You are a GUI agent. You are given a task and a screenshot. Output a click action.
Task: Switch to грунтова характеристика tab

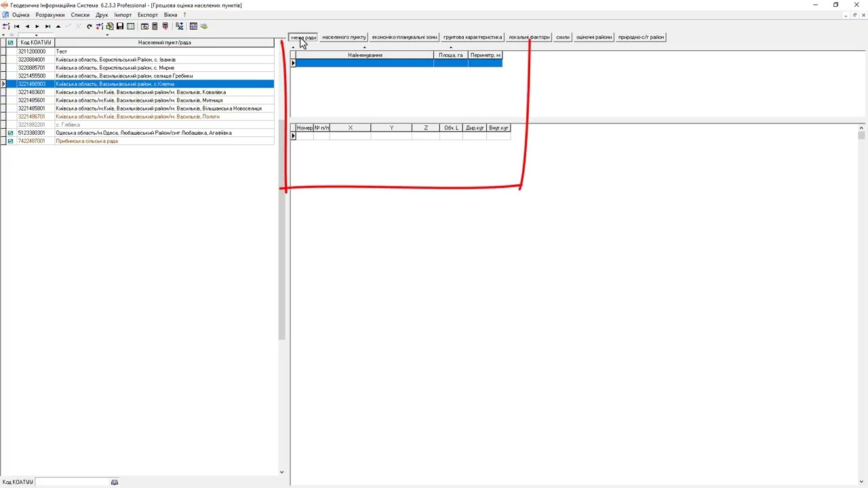(x=473, y=37)
